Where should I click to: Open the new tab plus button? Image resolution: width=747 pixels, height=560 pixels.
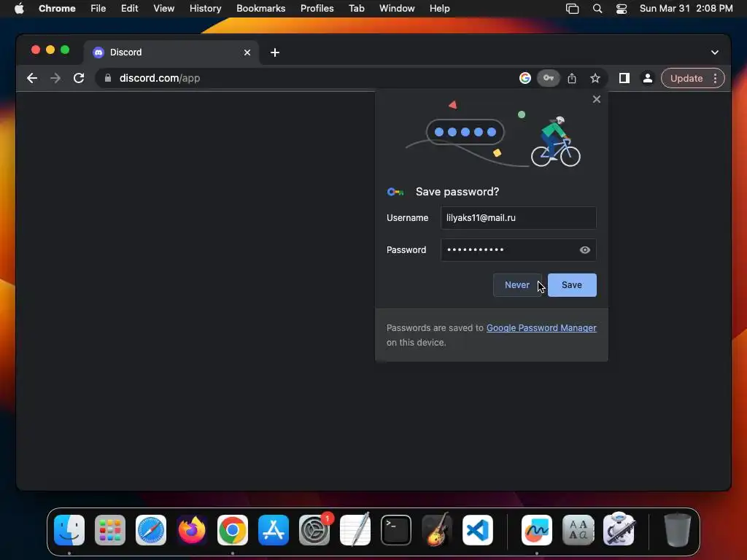275,52
